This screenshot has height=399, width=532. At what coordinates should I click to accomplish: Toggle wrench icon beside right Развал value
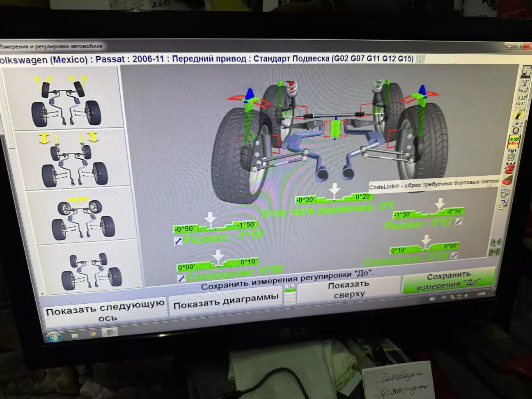(459, 222)
